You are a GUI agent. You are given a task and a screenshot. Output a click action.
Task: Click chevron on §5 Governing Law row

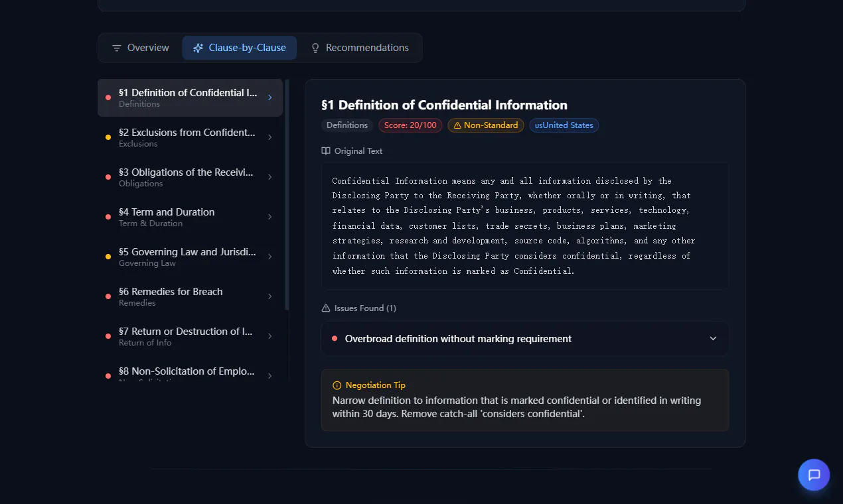[269, 257]
